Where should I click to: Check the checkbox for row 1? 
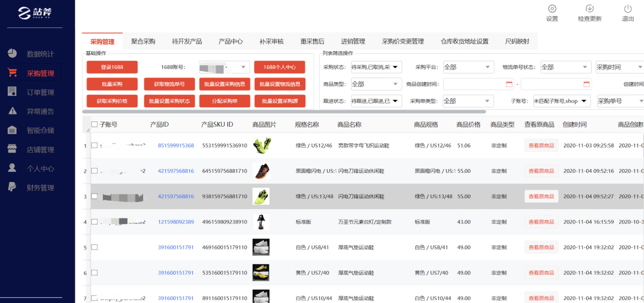click(94, 145)
